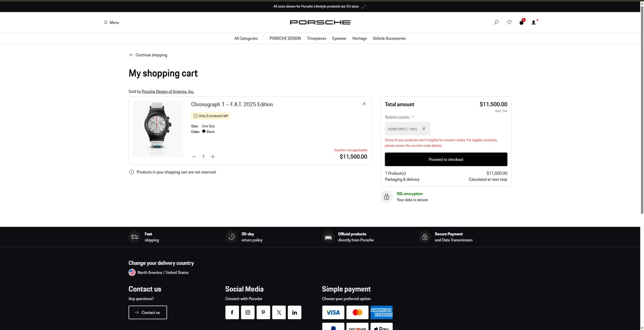Click the Black color dot
This screenshot has width=644, height=330.
coord(204,131)
